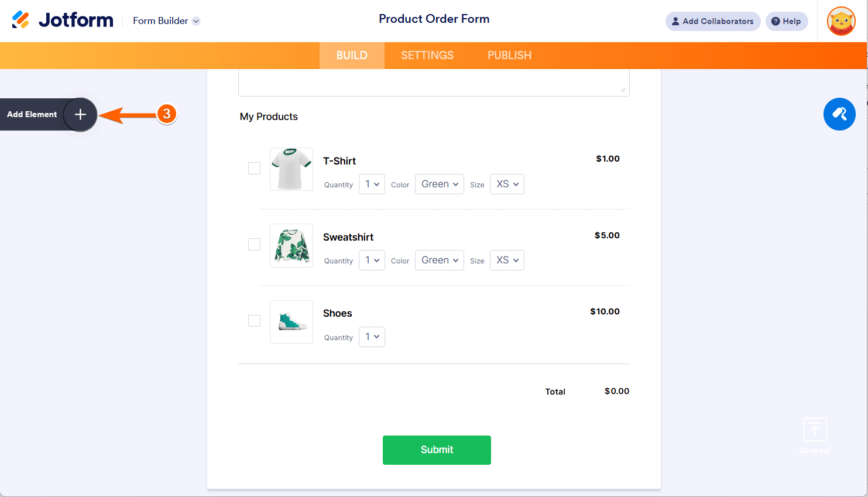Check the T-Shirt product checkbox
The image size is (868, 497).
254,168
